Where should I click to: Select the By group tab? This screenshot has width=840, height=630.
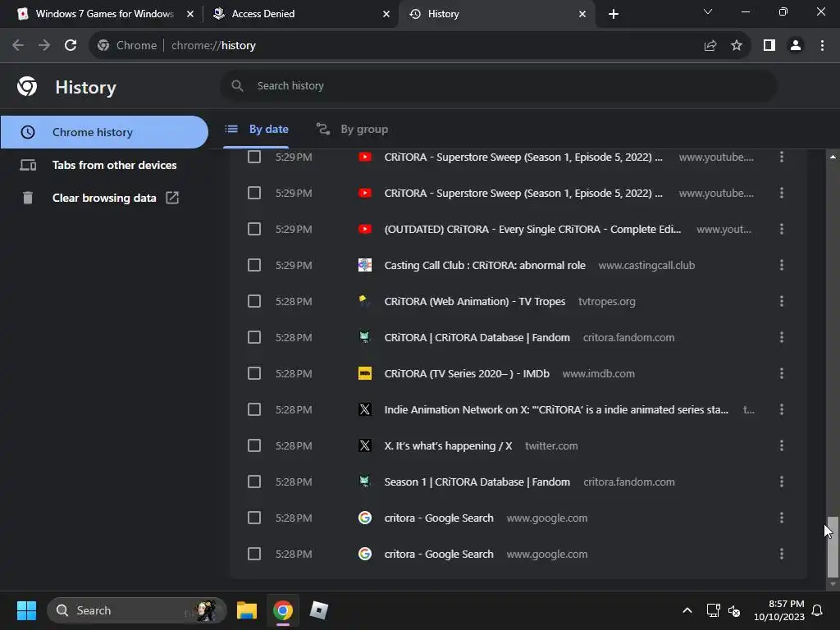[x=352, y=129]
